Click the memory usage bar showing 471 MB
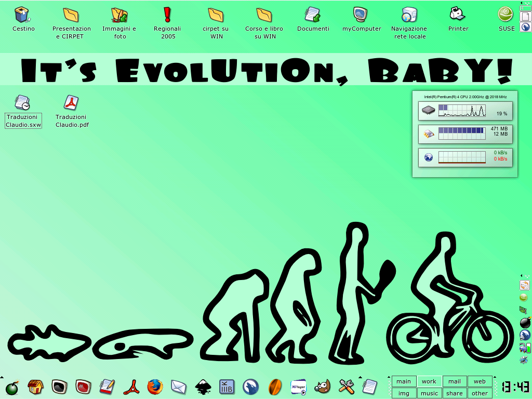 pos(462,133)
